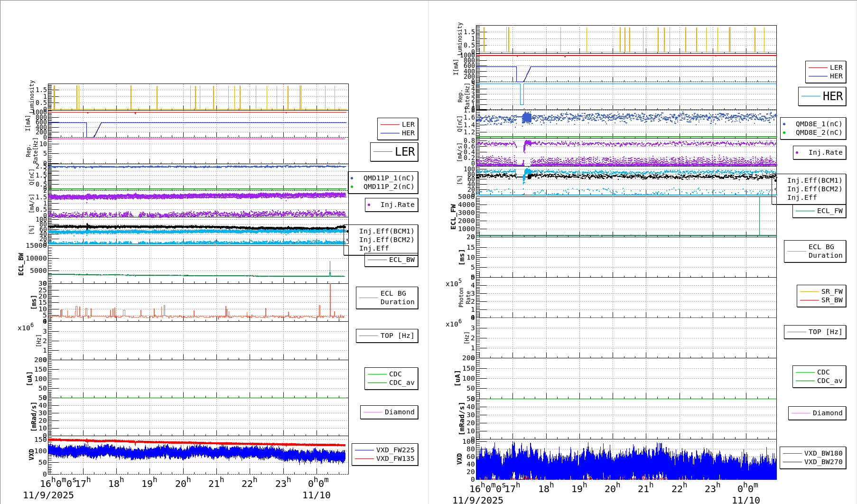Select the QMD8E_2(nC) legend entry

click(x=818, y=132)
